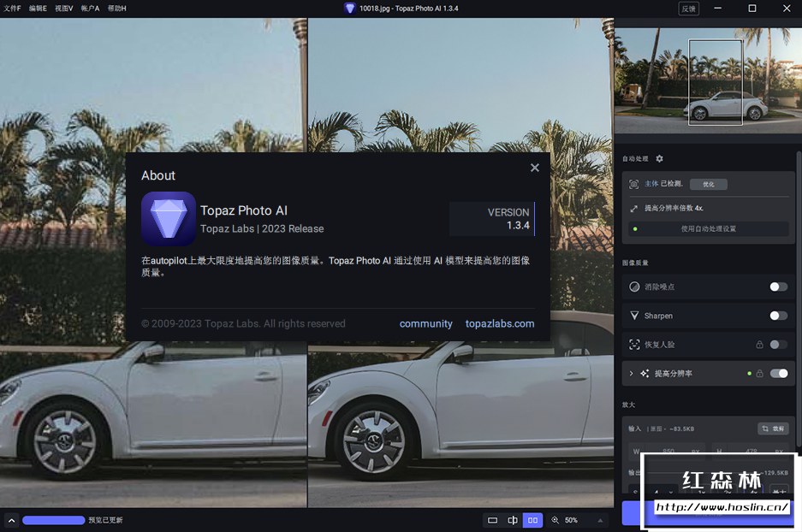Click the subject detection icon

pyautogui.click(x=633, y=184)
